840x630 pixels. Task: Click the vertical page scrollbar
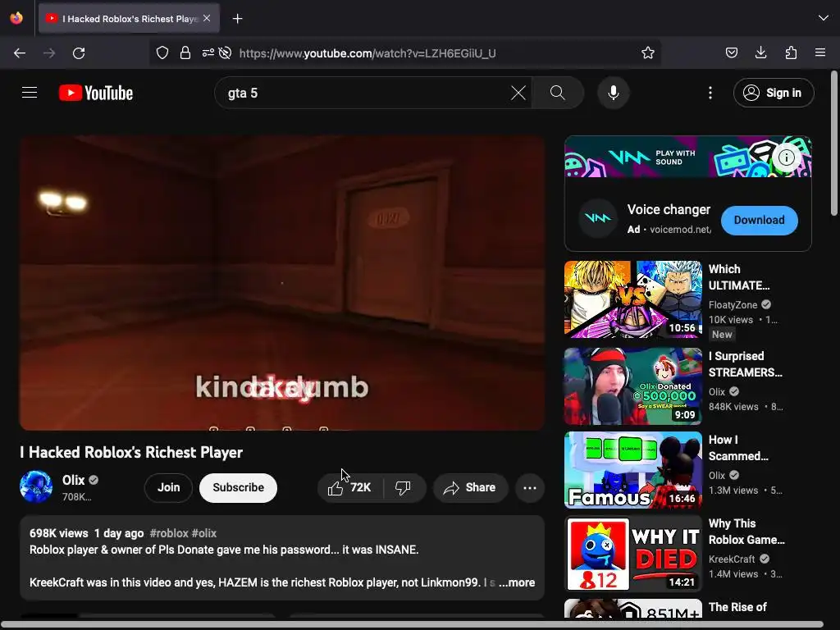pos(833,144)
